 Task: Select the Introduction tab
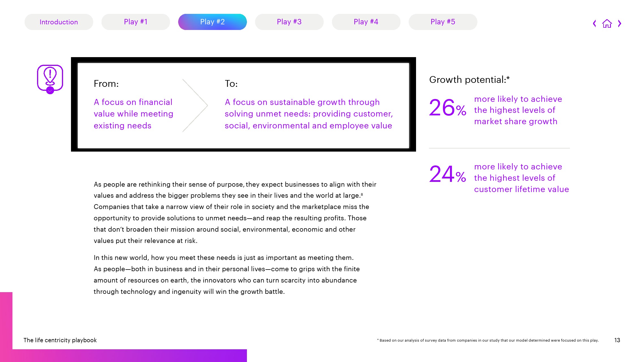pos(58,22)
